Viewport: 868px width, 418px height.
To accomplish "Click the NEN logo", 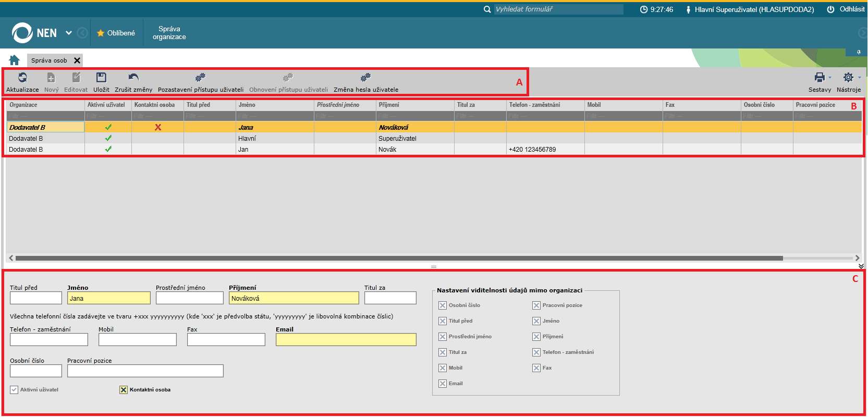I will pyautogui.click(x=34, y=33).
